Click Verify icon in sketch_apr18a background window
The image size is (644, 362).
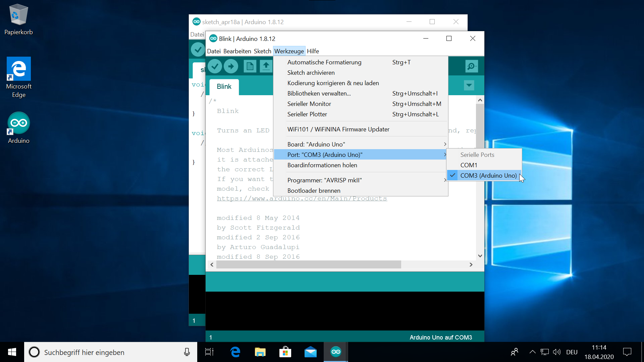click(198, 50)
